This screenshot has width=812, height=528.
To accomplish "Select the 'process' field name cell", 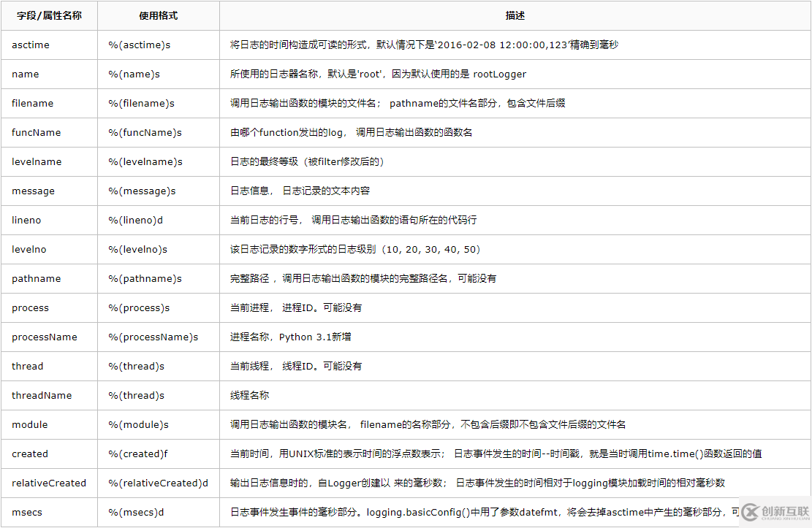I will point(49,308).
